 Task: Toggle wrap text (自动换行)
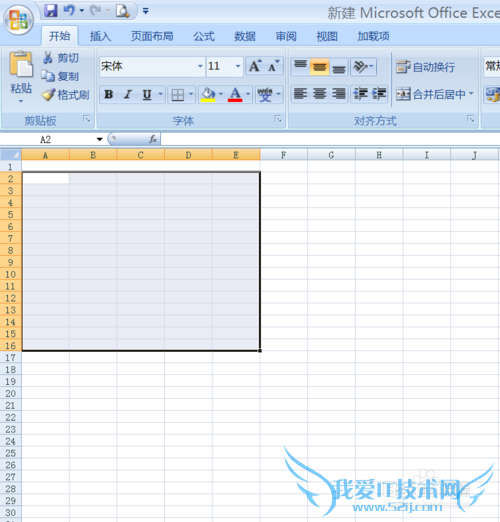pyautogui.click(x=426, y=67)
